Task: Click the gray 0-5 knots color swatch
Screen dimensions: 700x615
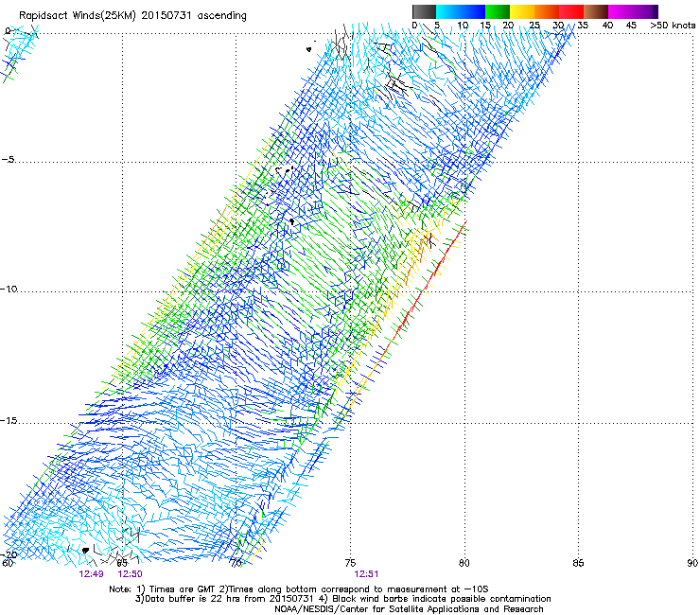Action: [424, 11]
